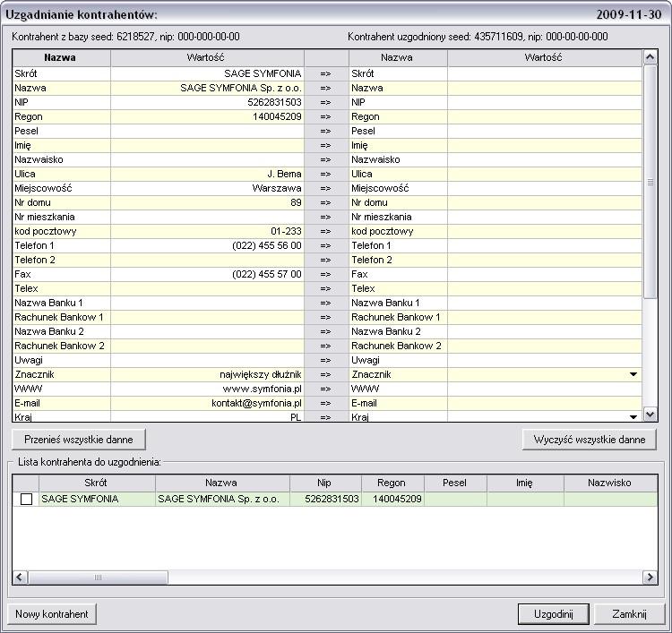Click the empty right-side E-mail value field

544,403
